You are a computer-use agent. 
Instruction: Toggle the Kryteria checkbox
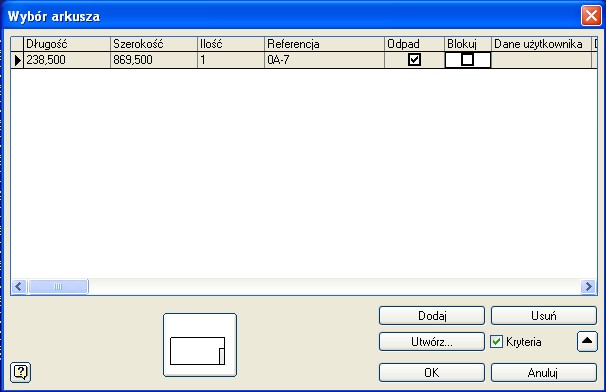(x=497, y=342)
